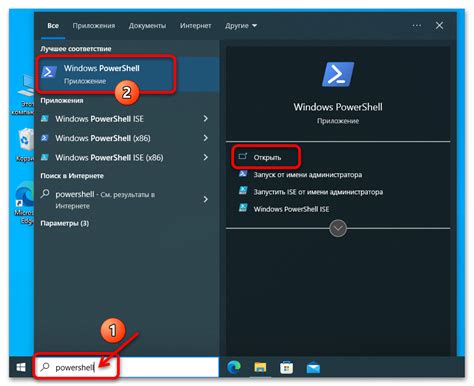The image size is (474, 386).
Task: Open the Start menu Windows button
Action: [x=21, y=367]
